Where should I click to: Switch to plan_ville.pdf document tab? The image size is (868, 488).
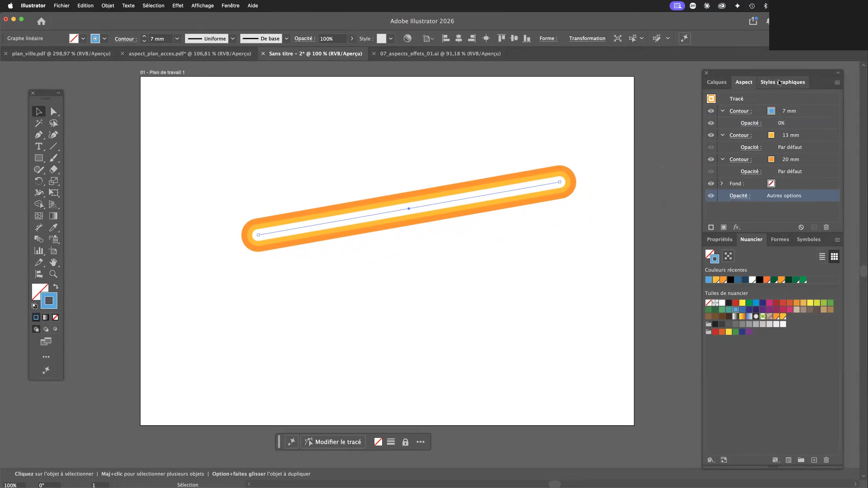[61, 53]
